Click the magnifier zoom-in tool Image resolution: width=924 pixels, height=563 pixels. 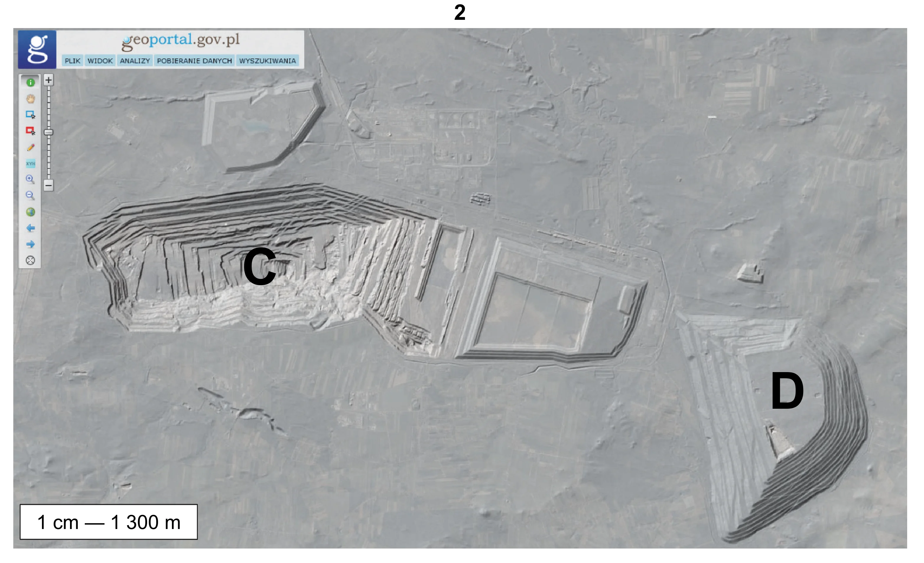31,179
